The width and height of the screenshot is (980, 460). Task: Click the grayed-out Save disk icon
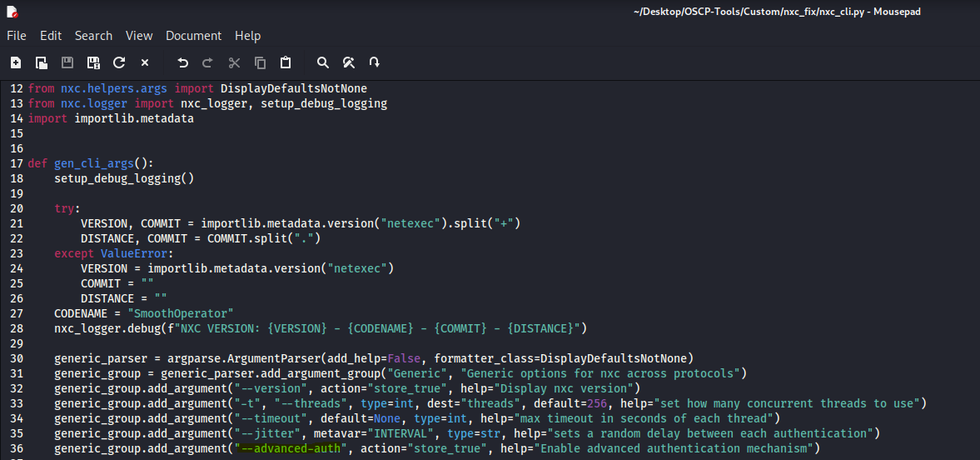click(x=67, y=62)
